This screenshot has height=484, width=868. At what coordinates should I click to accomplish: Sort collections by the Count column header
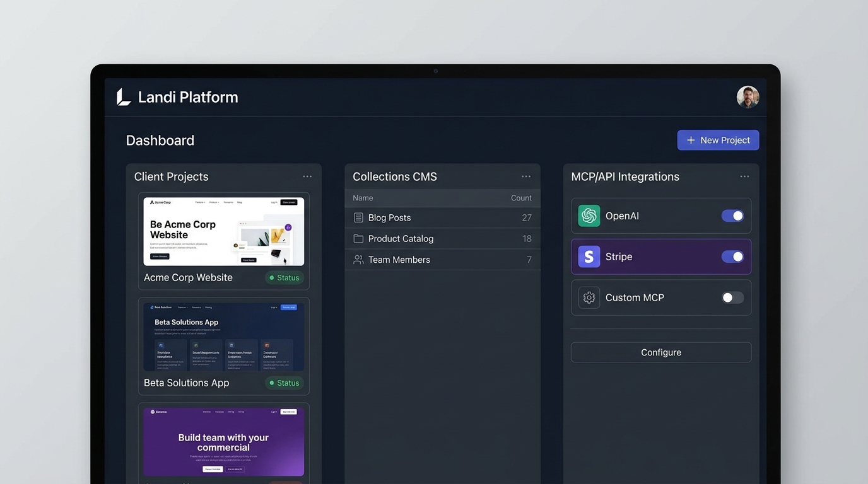click(x=521, y=198)
